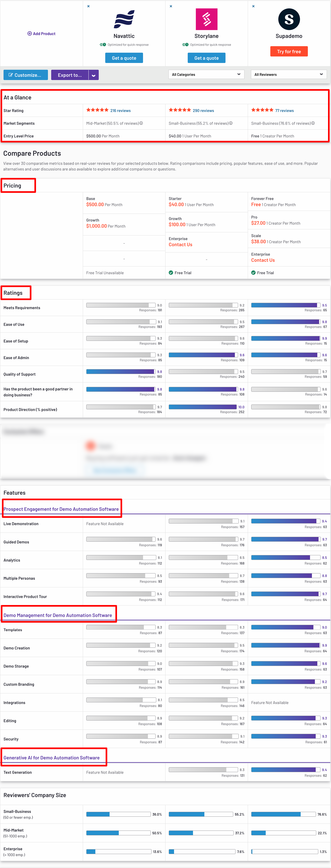Screen dimensions: 331x868
Task: Click Storylane's five-star rating icons
Action: [180, 110]
